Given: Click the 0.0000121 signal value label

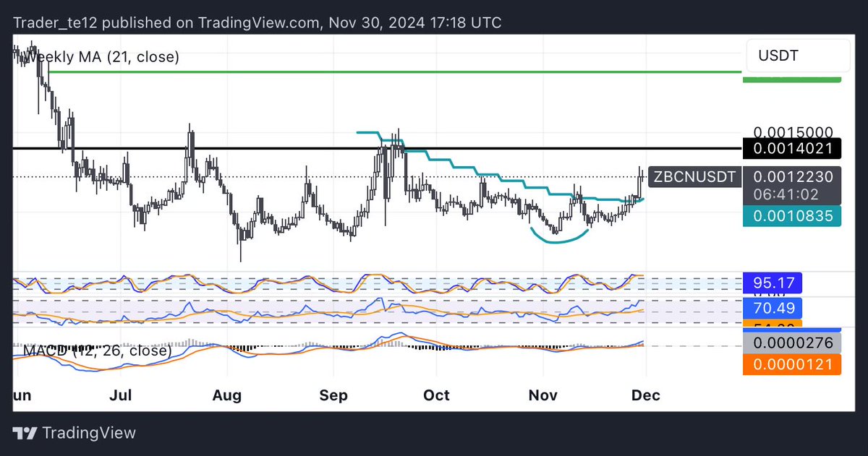Looking at the screenshot, I should click(x=792, y=364).
